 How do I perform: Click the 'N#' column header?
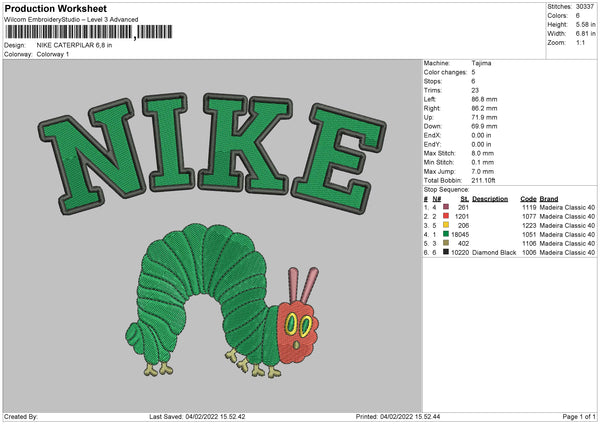coord(437,199)
